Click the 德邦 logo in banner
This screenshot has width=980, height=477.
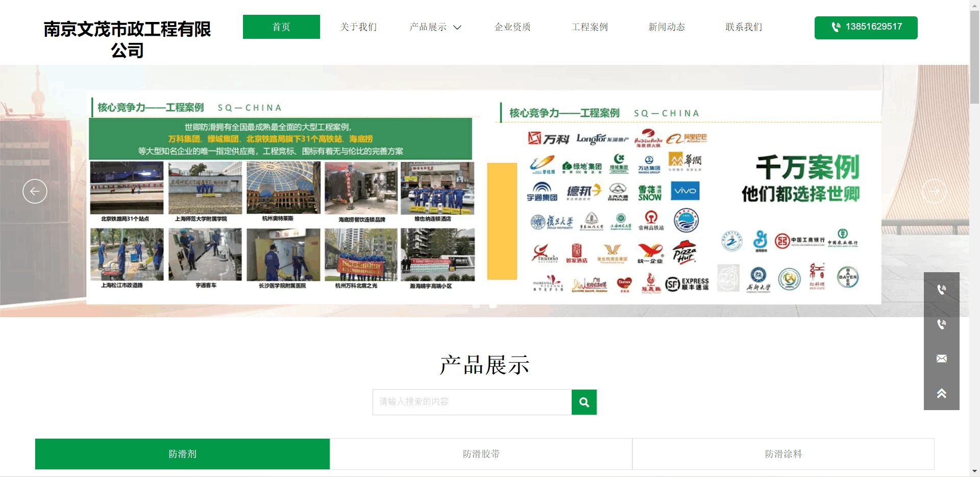pos(584,192)
